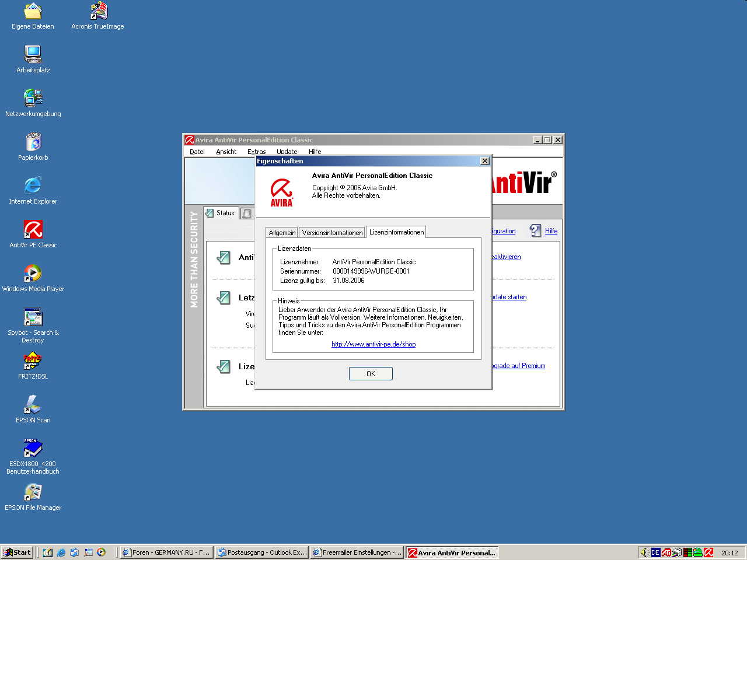Minimize the Avira AntiVir main window

pyautogui.click(x=537, y=140)
